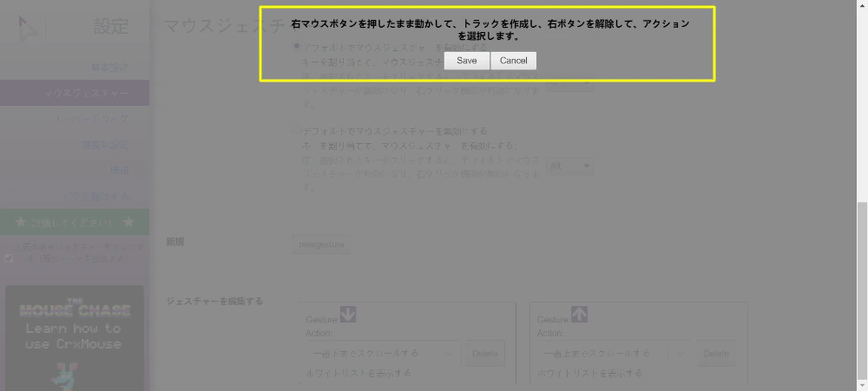Select デフォルトでマウスジェスチャーを無効にする radio button

[297, 131]
